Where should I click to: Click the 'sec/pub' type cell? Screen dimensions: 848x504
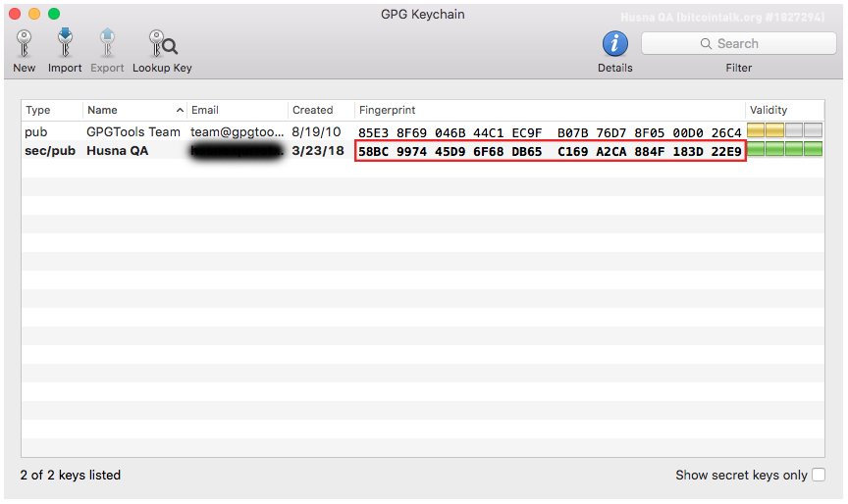50,151
